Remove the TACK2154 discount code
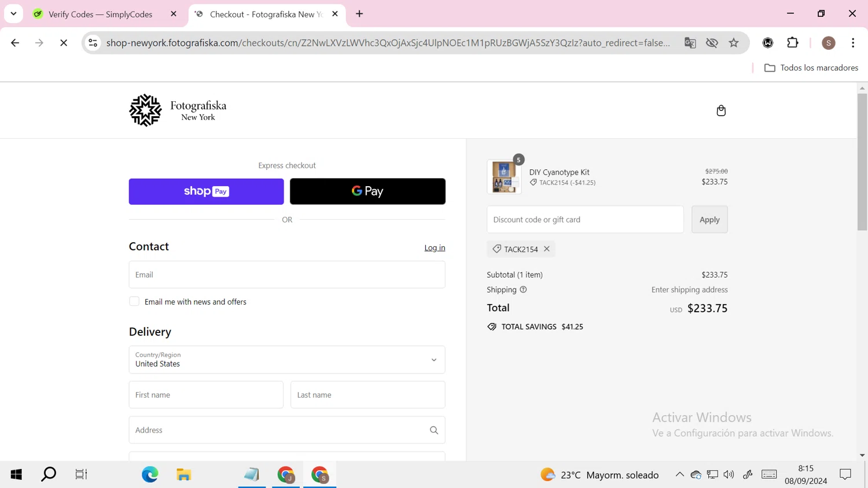868x488 pixels. tap(546, 249)
